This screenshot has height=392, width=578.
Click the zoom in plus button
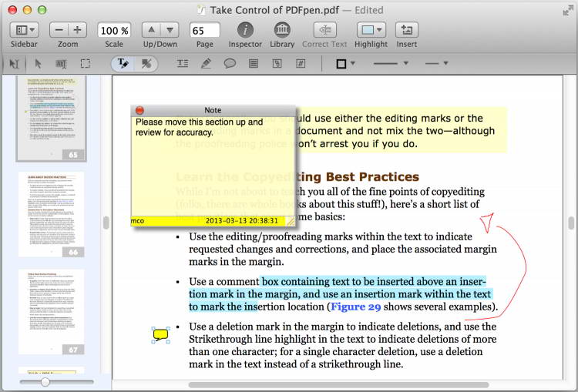click(77, 31)
